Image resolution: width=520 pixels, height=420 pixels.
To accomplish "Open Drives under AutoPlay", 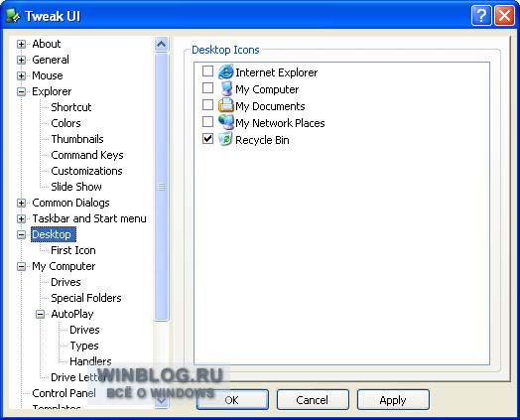I will 85,330.
